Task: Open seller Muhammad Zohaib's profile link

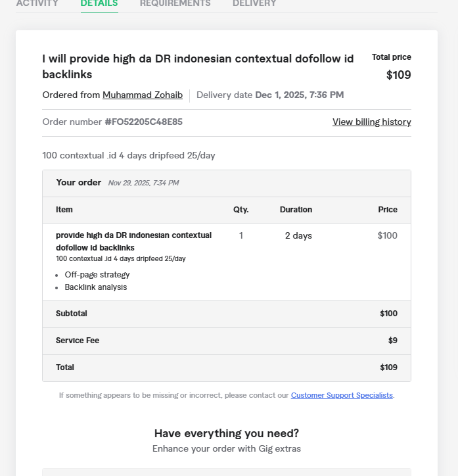Action: (143, 95)
